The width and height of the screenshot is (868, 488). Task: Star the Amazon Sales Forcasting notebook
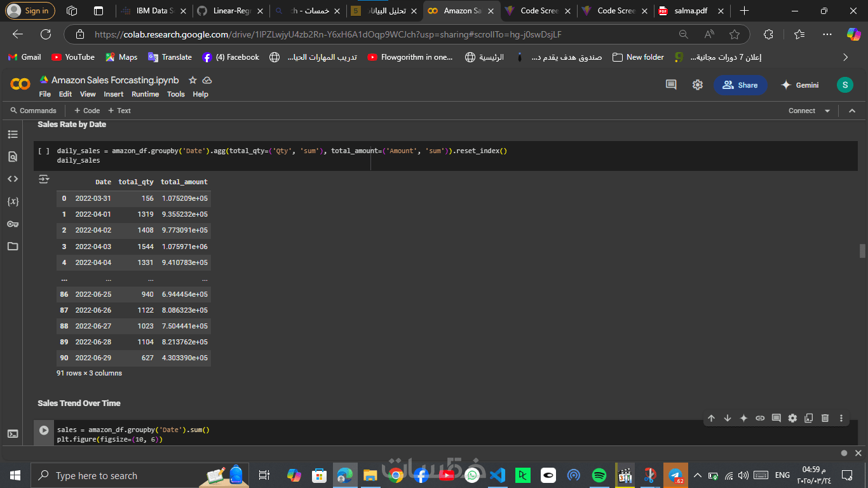(192, 80)
